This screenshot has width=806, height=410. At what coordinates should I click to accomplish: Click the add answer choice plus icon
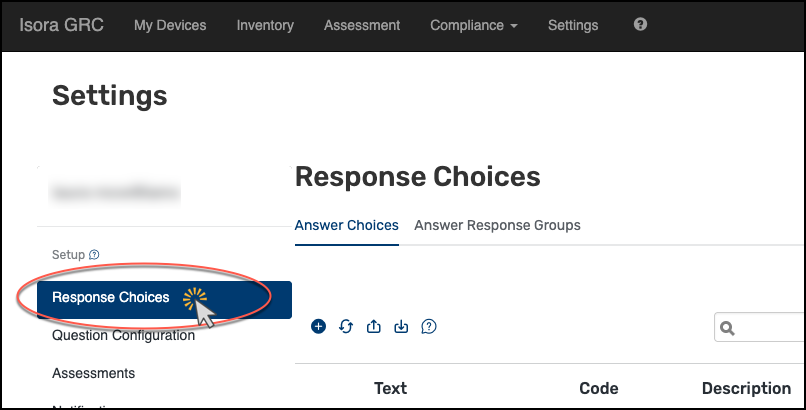pos(319,326)
